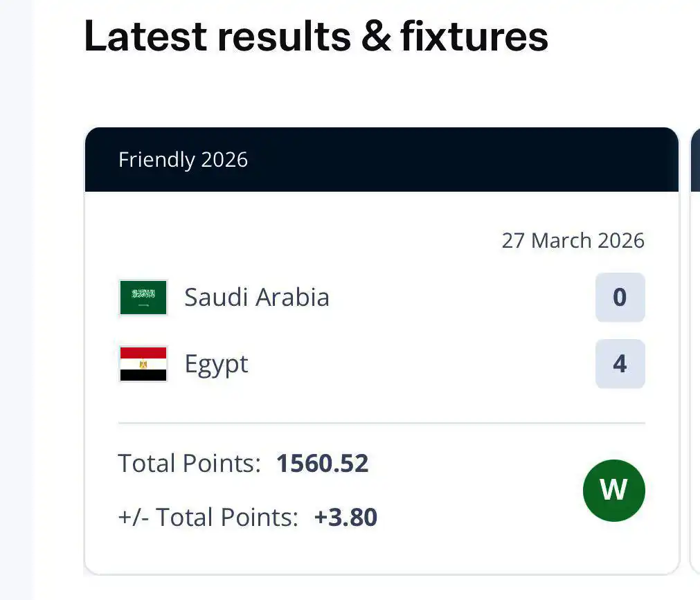Click the Egypt team name
700x600 pixels.
point(216,364)
